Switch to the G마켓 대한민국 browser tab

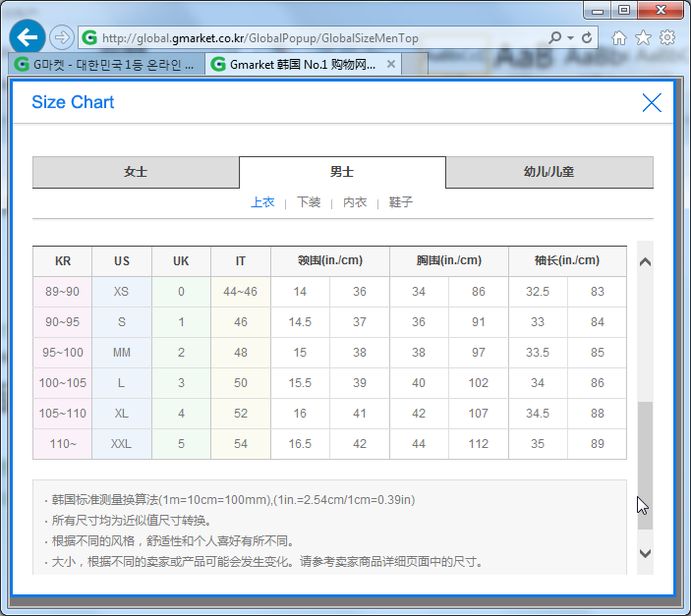coord(106,64)
